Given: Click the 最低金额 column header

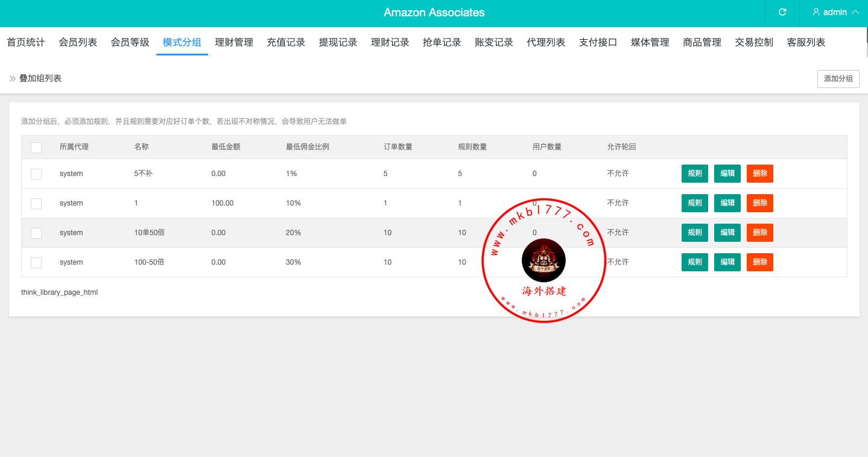Looking at the screenshot, I should click(x=226, y=147).
